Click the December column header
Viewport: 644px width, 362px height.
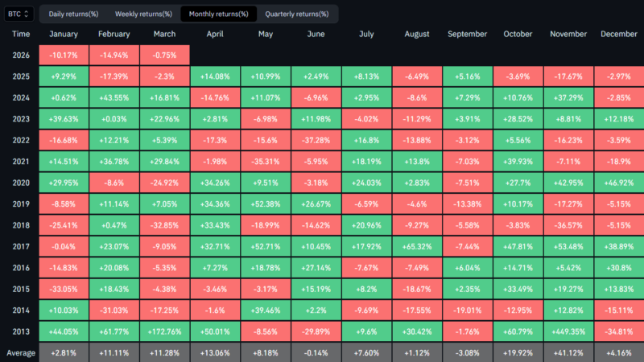pyautogui.click(x=620, y=35)
